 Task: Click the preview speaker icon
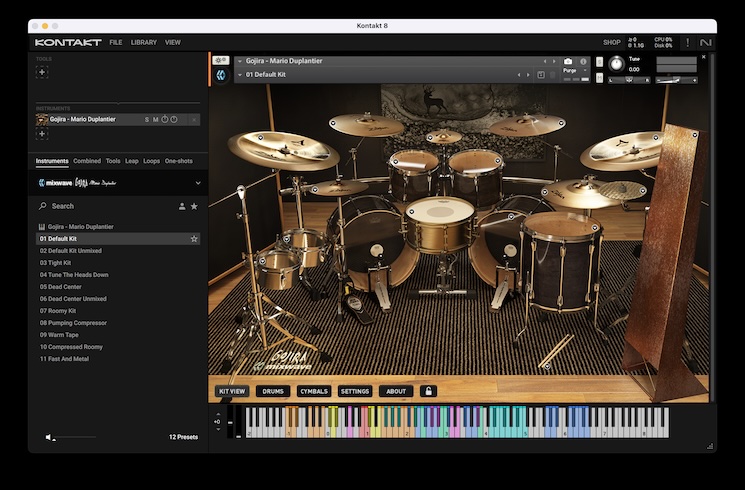click(48, 437)
